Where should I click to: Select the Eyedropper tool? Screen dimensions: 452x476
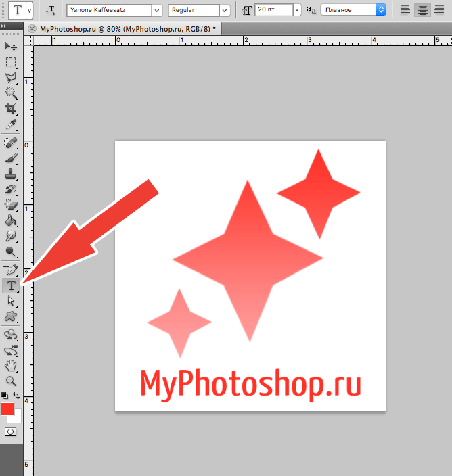click(11, 125)
